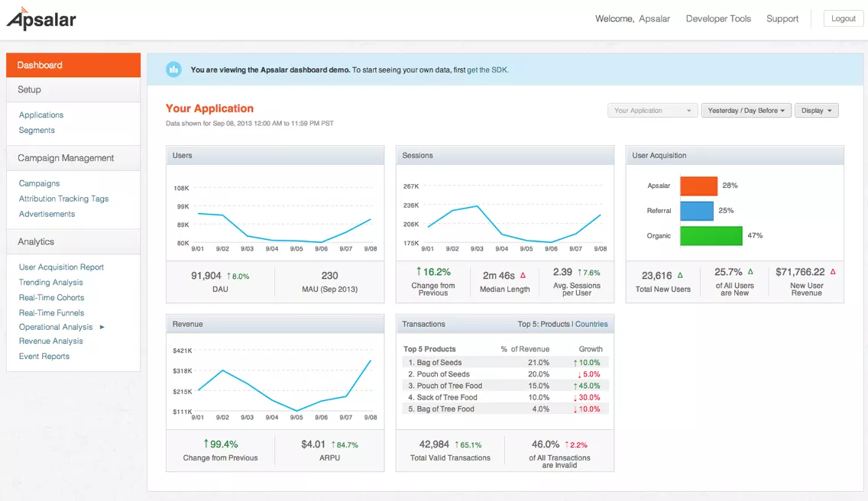Click the green up arrow beside 99.4%
The image size is (868, 501).
tap(206, 444)
